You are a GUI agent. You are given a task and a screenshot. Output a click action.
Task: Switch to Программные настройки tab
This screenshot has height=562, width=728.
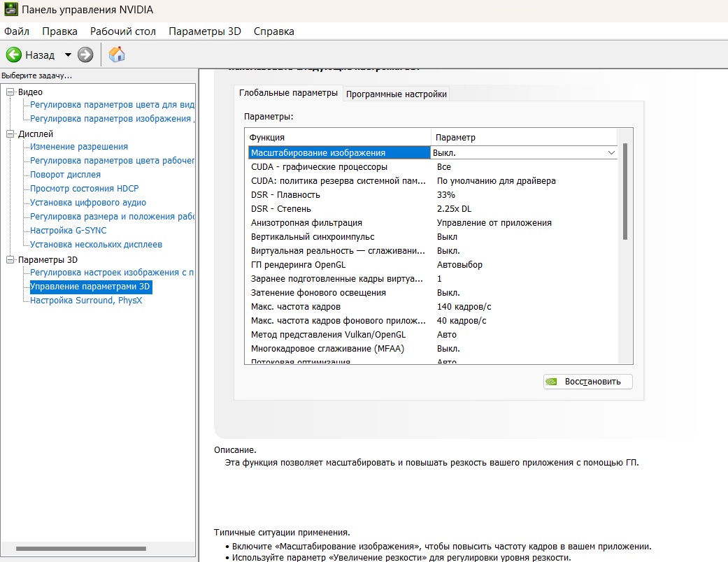coord(397,94)
